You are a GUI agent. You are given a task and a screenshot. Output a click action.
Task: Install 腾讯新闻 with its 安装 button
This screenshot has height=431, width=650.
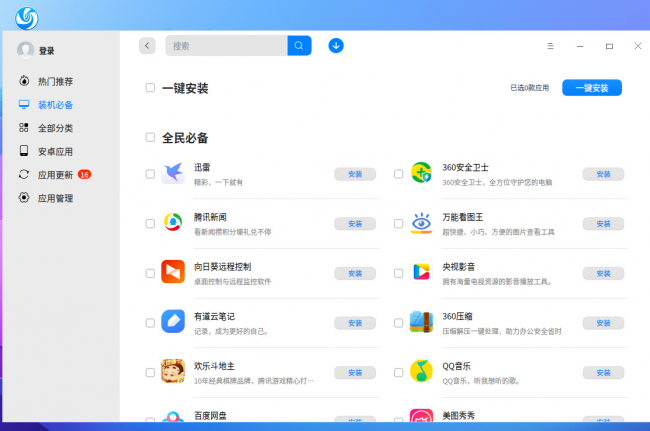355,224
